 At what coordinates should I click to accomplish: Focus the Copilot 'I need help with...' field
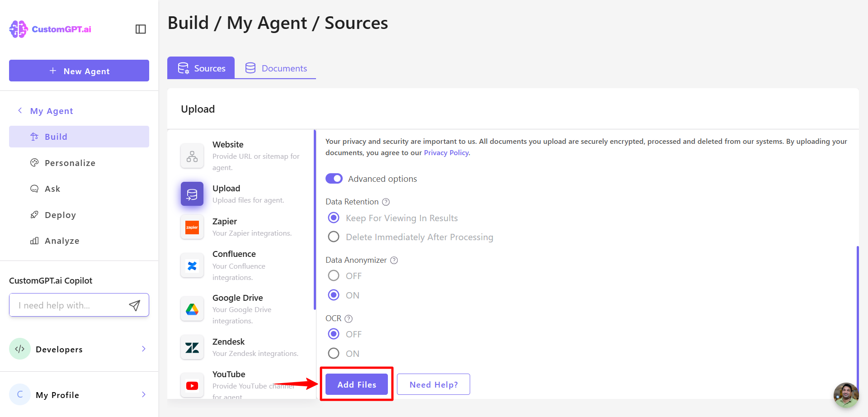click(79, 305)
